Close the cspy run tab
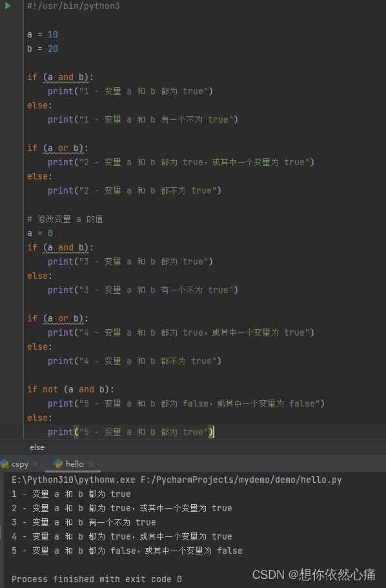 coord(36,464)
